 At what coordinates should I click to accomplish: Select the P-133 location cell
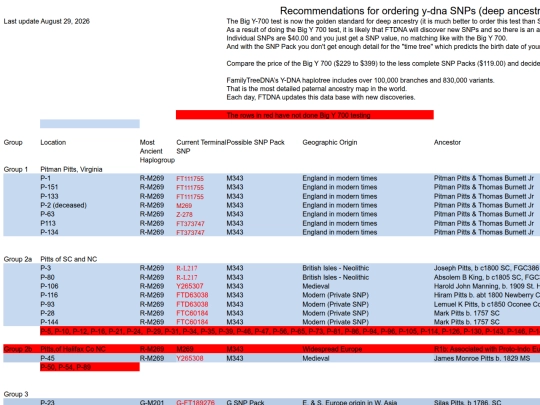pyautogui.click(x=49, y=196)
